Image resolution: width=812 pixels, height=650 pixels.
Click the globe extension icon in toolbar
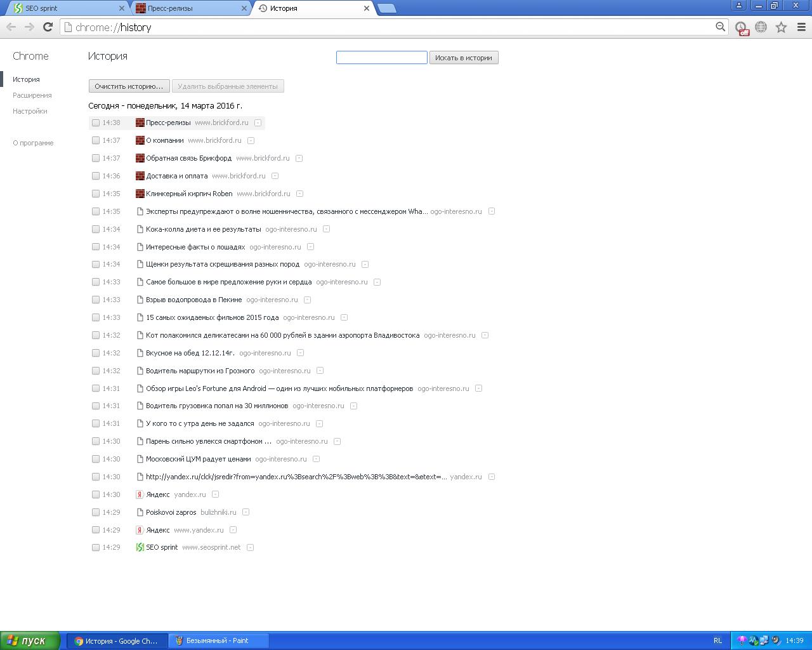pyautogui.click(x=761, y=27)
